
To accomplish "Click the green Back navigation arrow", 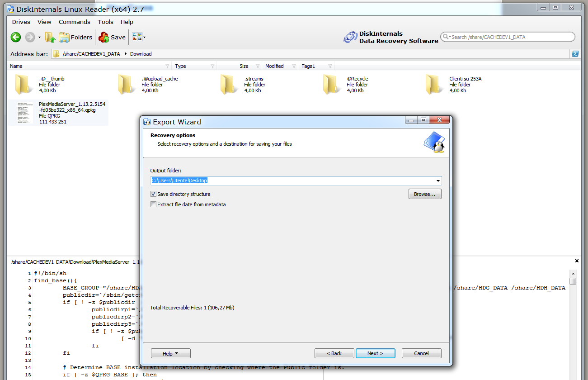I will (16, 37).
